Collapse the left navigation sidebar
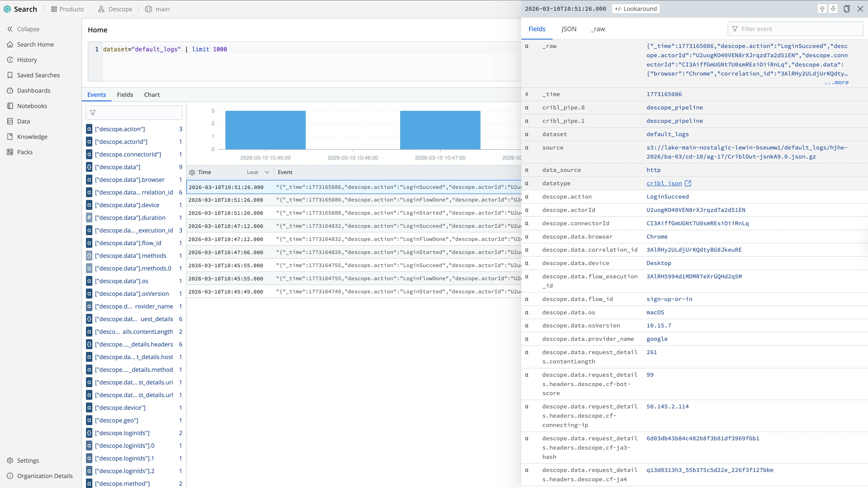Screen dimensions: 868x488 click(x=23, y=29)
